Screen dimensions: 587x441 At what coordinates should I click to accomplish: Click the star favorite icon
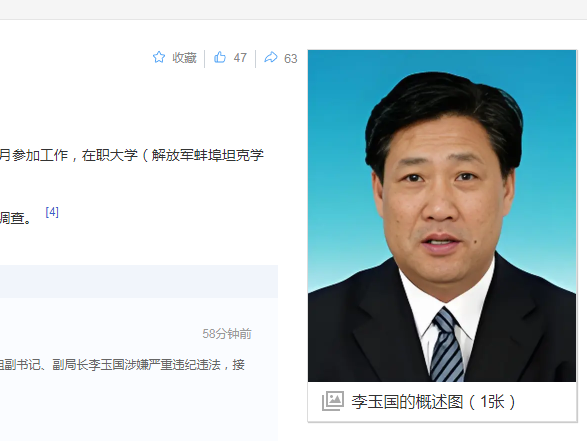(x=159, y=57)
